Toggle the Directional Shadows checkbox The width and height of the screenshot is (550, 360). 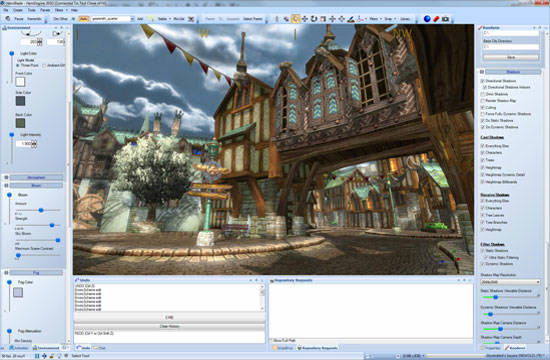click(483, 81)
